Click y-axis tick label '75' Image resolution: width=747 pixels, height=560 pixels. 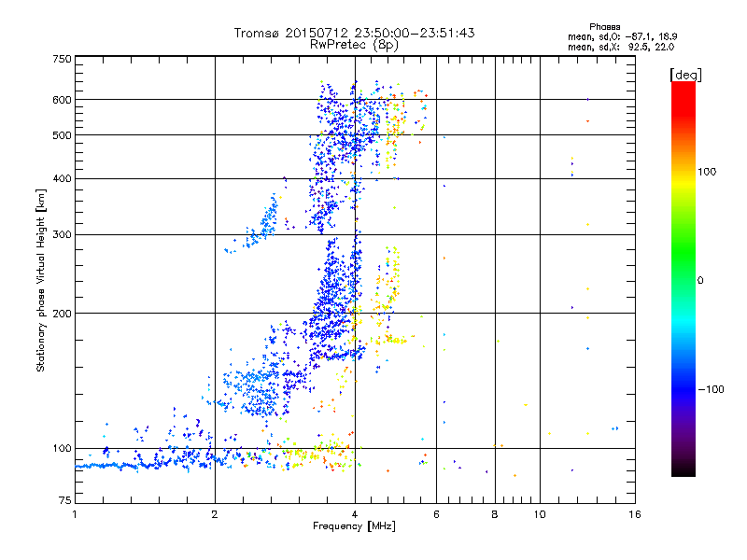65,500
